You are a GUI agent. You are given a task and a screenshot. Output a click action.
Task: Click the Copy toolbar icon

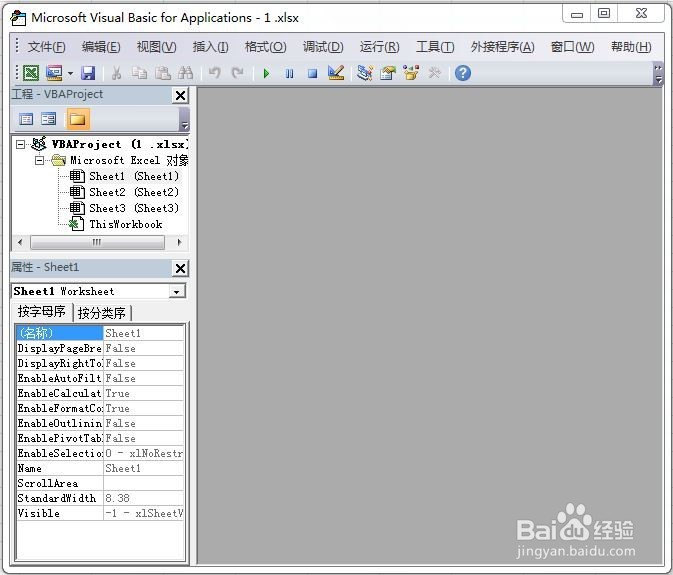(139, 73)
